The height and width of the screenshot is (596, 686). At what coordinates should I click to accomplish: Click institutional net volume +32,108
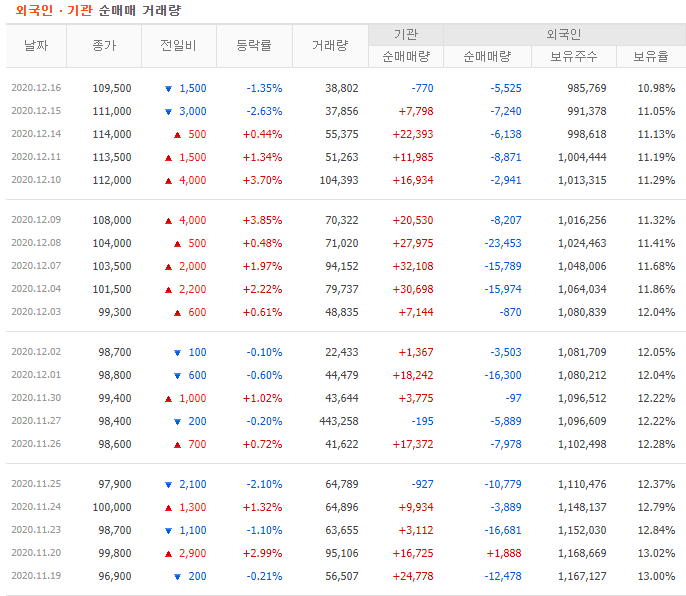[x=413, y=266]
